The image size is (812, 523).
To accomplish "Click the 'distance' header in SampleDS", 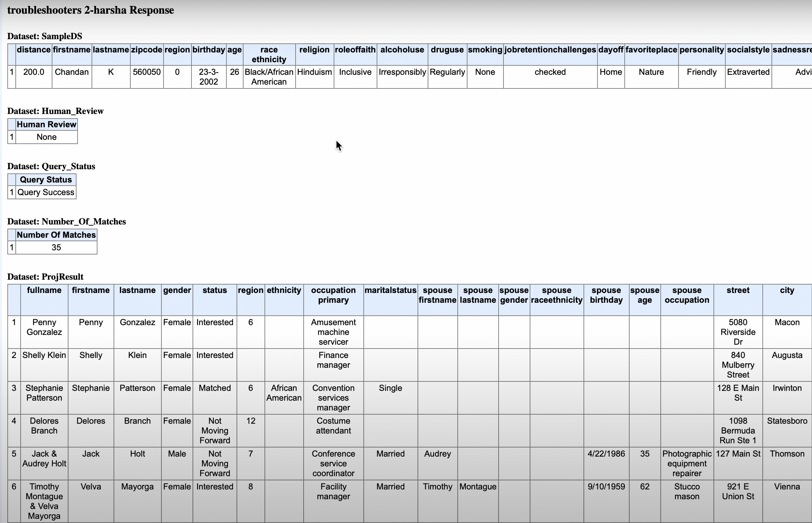I will (x=34, y=50).
